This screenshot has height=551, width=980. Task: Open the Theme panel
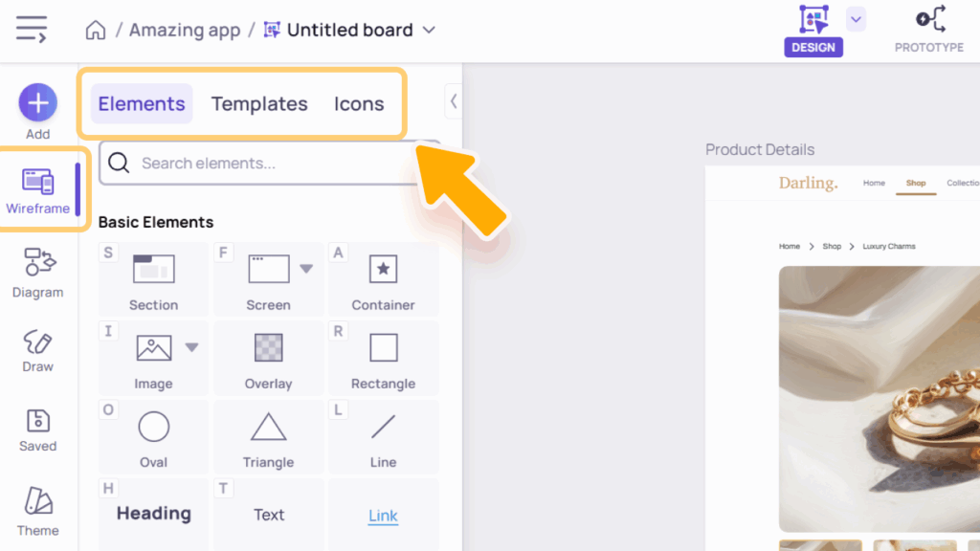(38, 511)
